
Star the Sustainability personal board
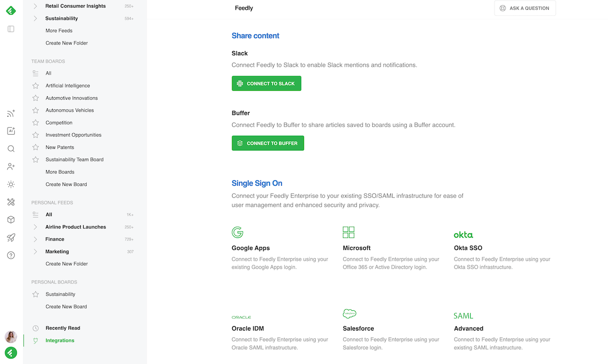[x=35, y=294]
